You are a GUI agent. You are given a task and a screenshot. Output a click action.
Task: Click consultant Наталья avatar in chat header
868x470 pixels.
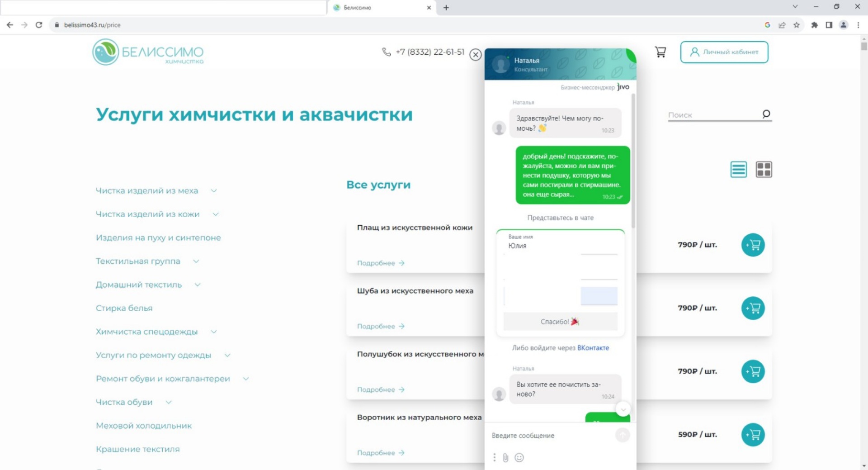tap(500, 64)
